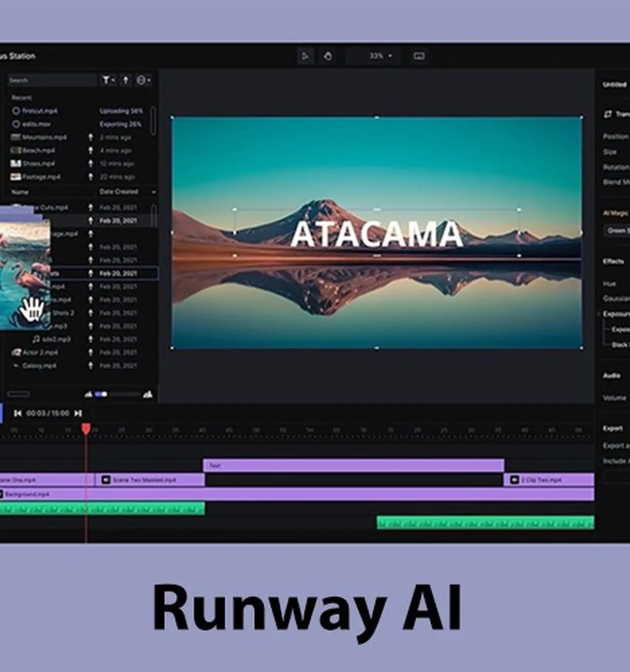630x672 pixels.
Task: Click the thumbnail size slider in asset panel
Action: [117, 394]
